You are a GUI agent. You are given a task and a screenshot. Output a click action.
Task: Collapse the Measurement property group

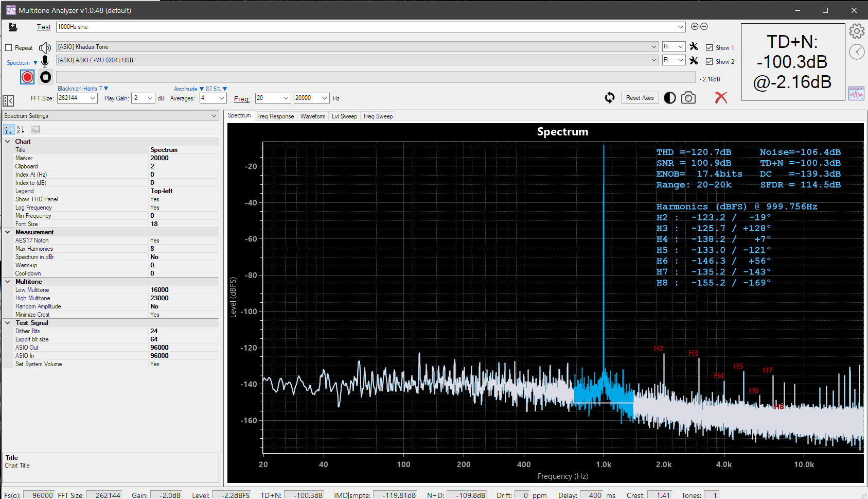pyautogui.click(x=8, y=232)
